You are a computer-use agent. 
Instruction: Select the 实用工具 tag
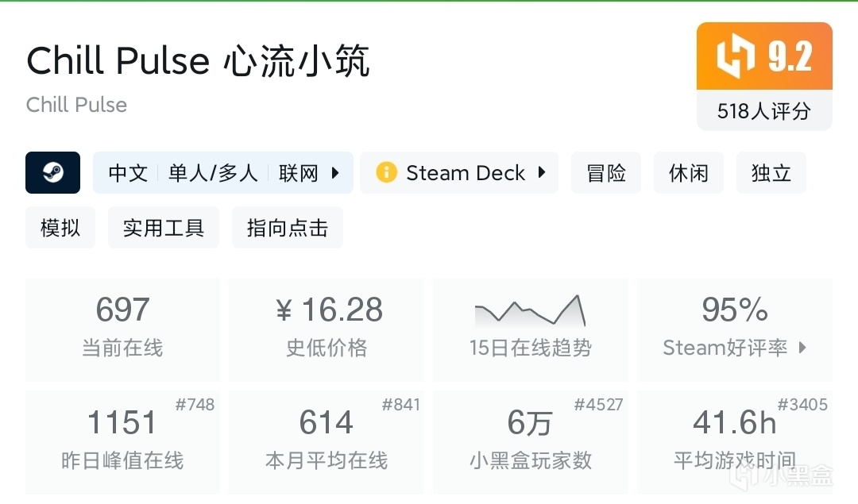tap(163, 229)
